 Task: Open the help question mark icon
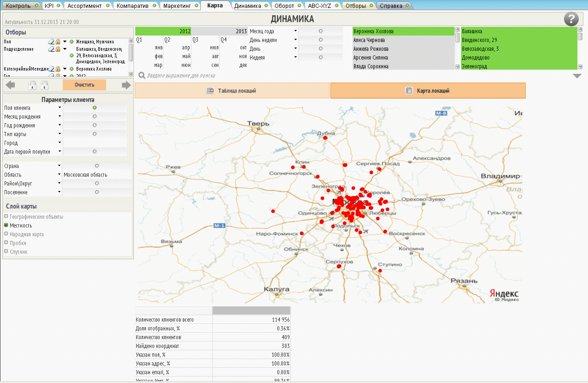point(571,19)
